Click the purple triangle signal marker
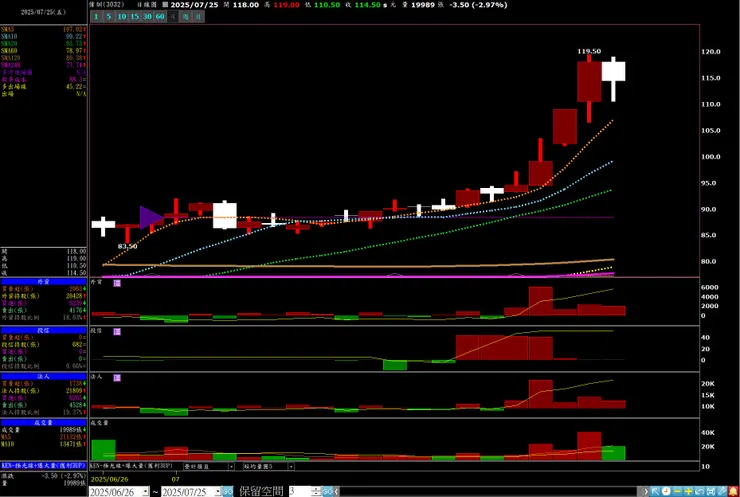 [151, 218]
